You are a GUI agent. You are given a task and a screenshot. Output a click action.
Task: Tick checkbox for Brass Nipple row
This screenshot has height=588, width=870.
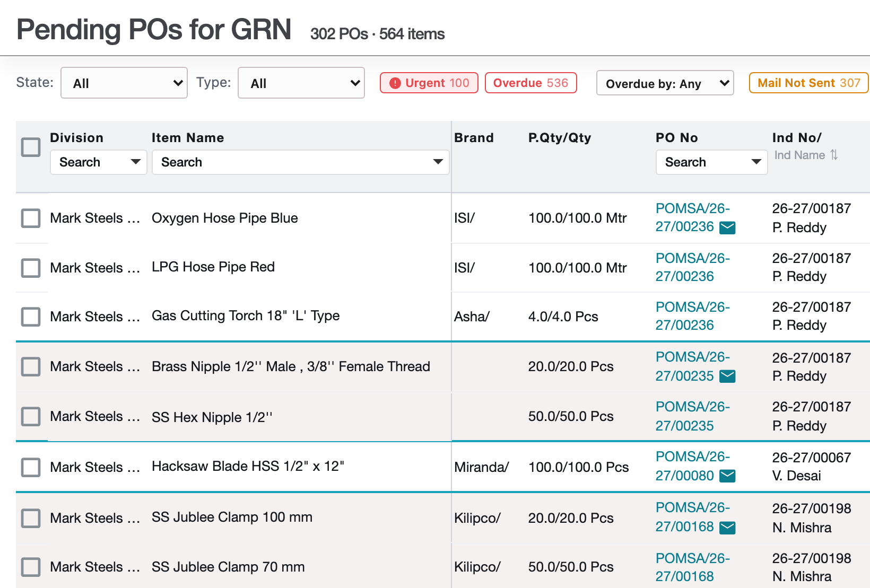pyautogui.click(x=31, y=366)
